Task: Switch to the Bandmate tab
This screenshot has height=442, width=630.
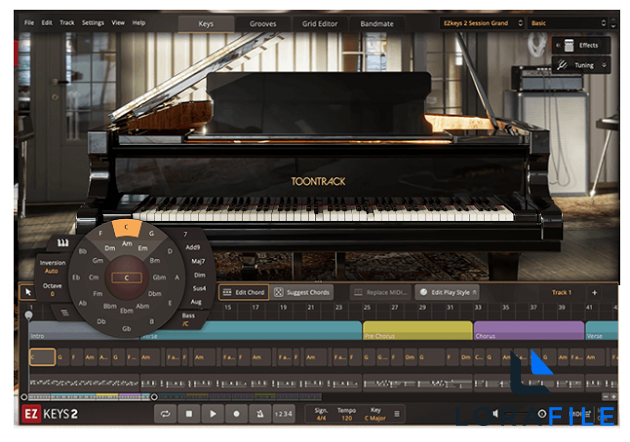Action: pos(377,24)
